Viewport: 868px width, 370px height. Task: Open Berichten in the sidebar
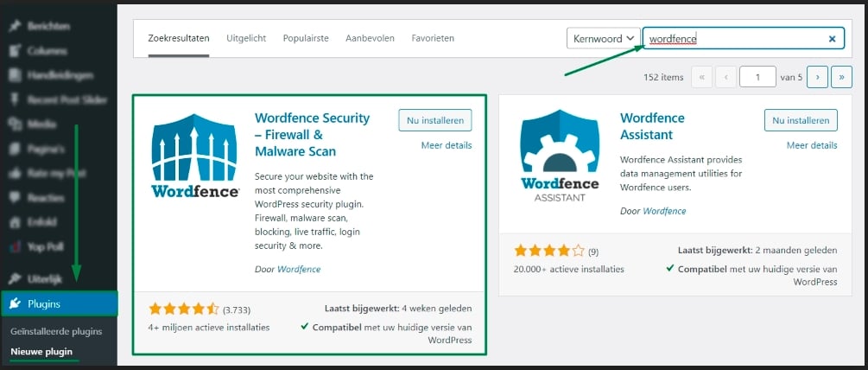(48, 26)
